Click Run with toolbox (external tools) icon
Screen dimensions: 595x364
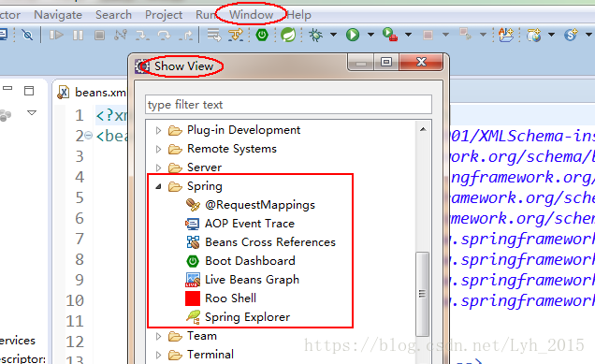click(390, 35)
